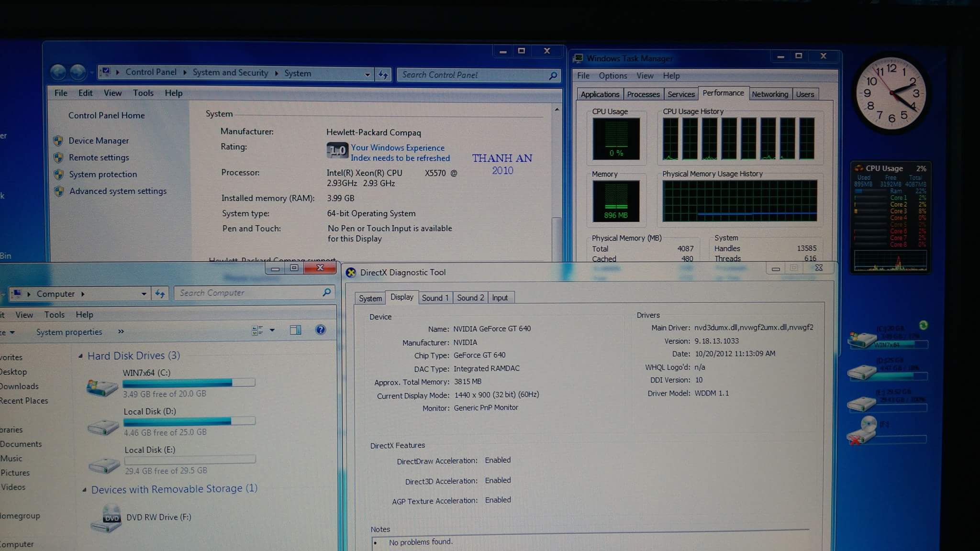Collapse Devices with Removable Storage group
The image size is (980, 551).
pyautogui.click(x=84, y=490)
